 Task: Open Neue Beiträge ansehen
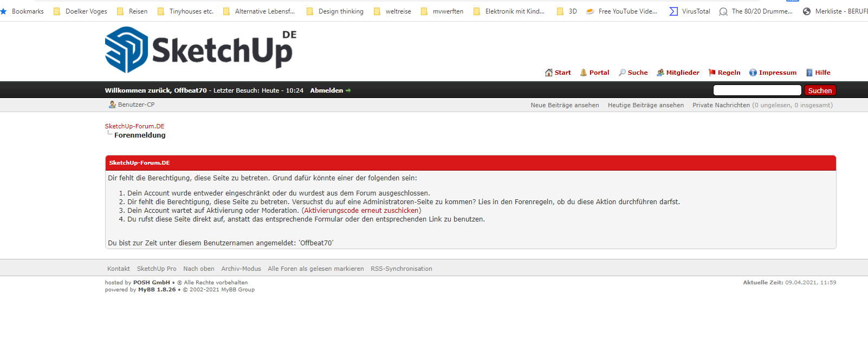click(x=565, y=105)
